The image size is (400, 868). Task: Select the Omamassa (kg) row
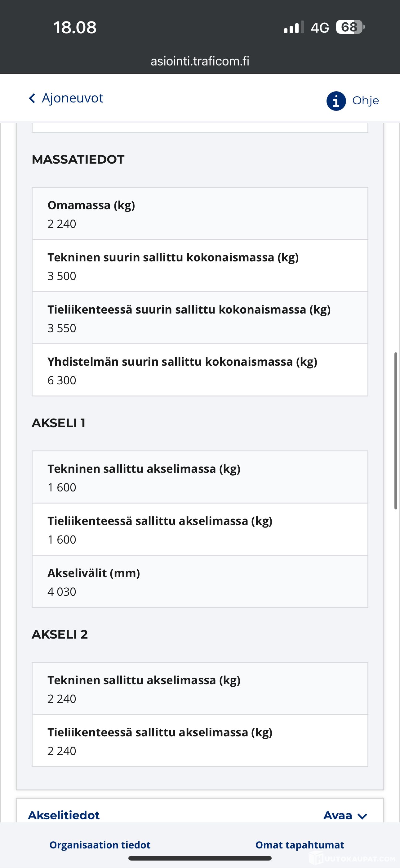coord(200,214)
